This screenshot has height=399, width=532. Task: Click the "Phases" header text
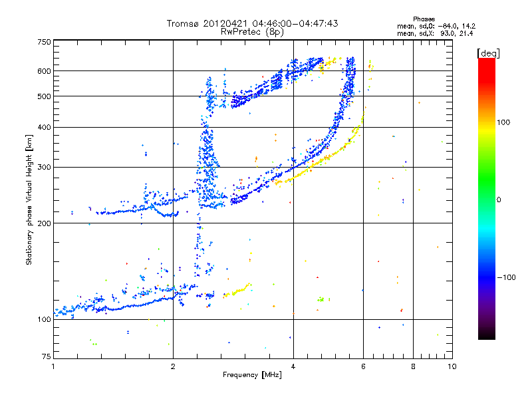point(424,19)
